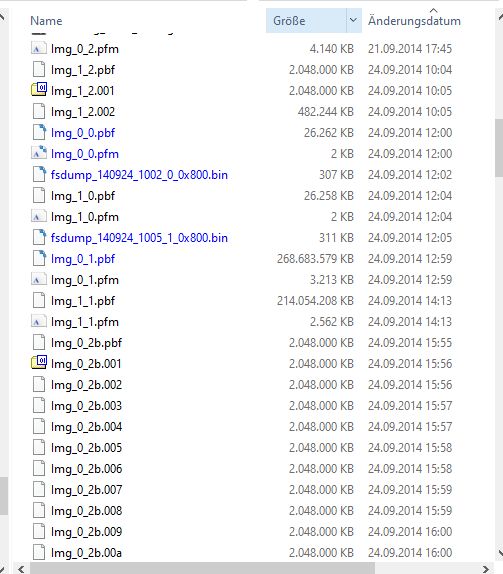Select the file name Img_0_2b.004
Image resolution: width=503 pixels, height=574 pixels.
[x=86, y=427]
